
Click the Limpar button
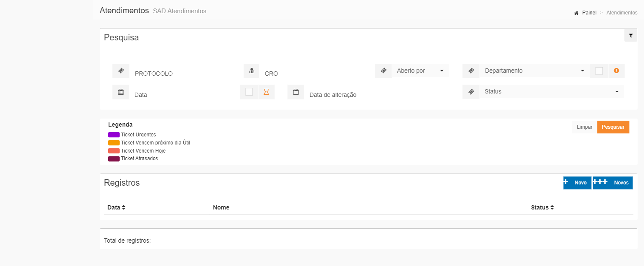tap(585, 127)
